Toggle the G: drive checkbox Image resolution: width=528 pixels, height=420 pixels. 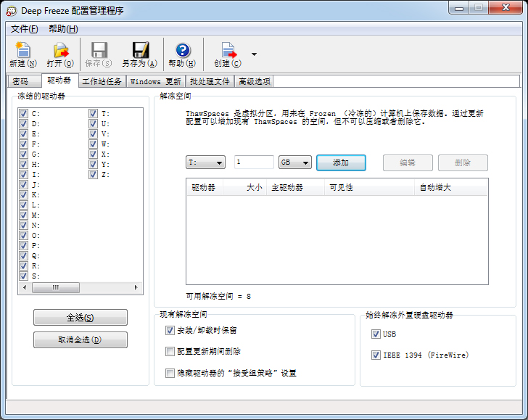click(23, 154)
